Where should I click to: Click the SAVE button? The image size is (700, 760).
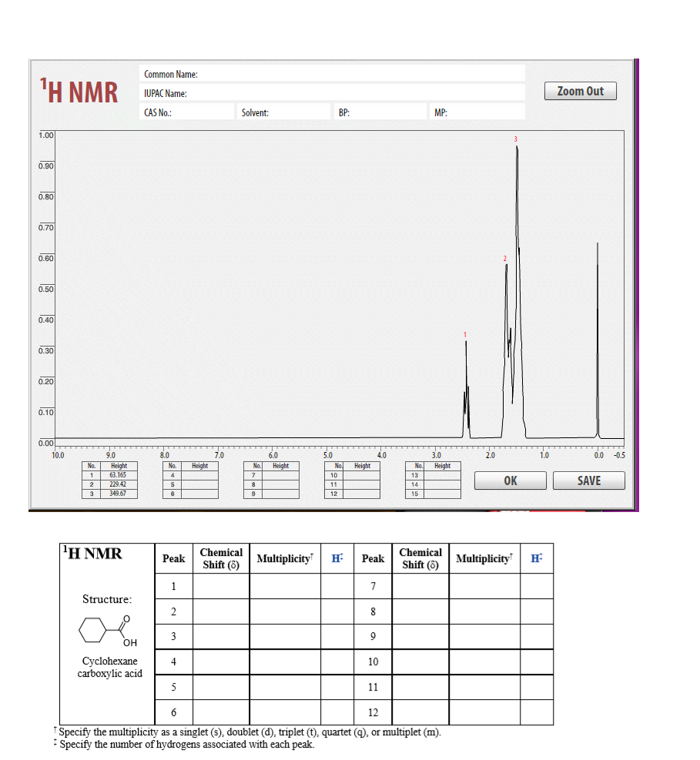589,480
